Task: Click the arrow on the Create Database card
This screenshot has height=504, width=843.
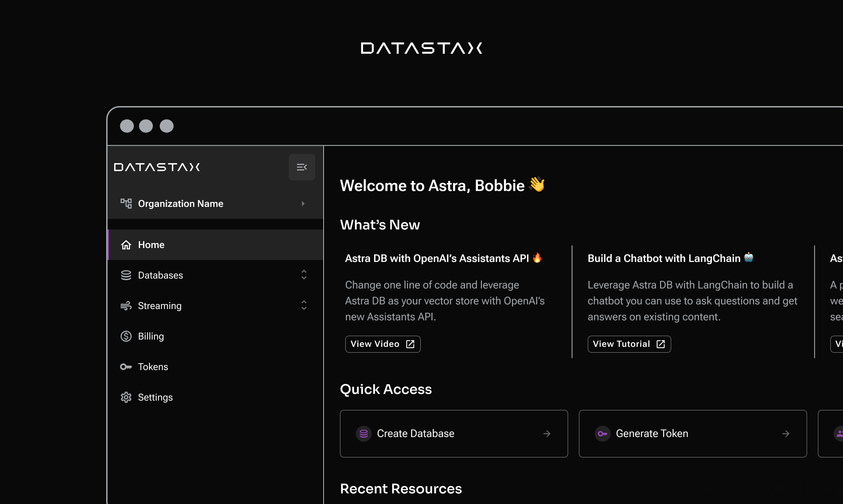Action: (x=547, y=434)
